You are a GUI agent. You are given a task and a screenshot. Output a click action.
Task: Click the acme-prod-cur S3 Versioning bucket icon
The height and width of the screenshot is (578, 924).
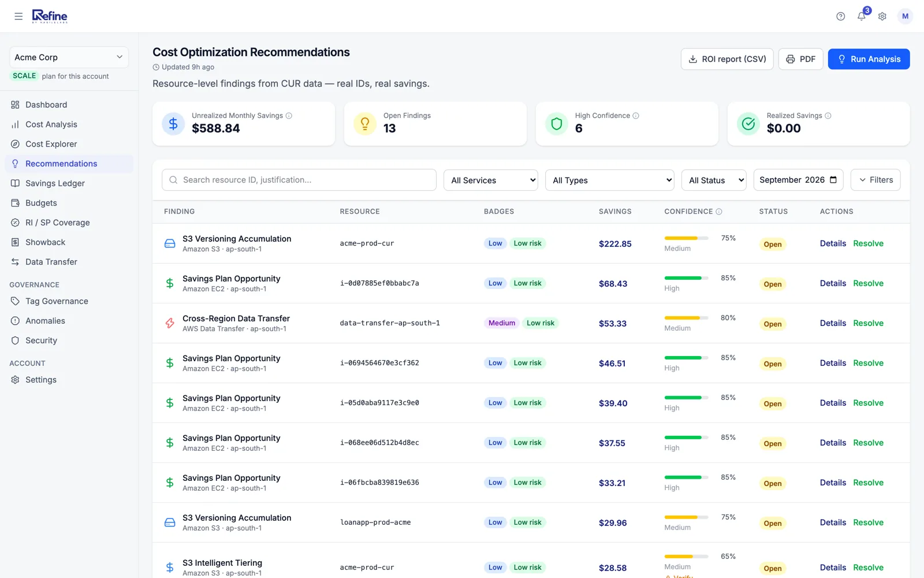click(x=170, y=243)
